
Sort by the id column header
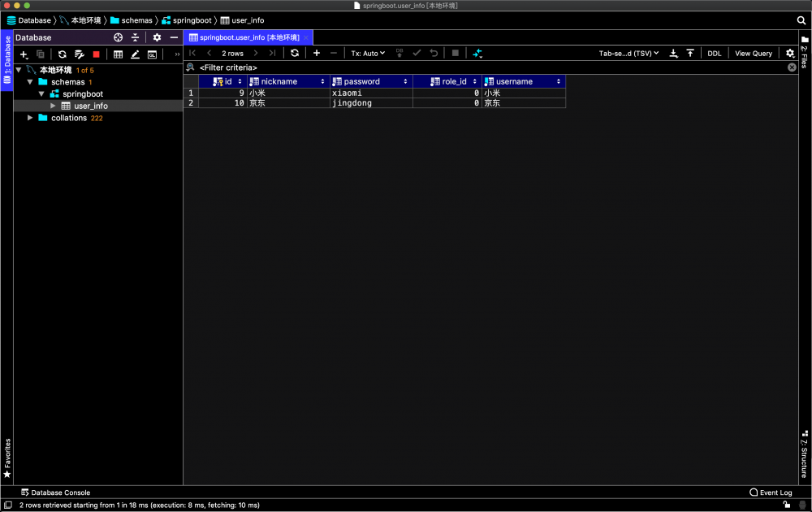coord(222,81)
